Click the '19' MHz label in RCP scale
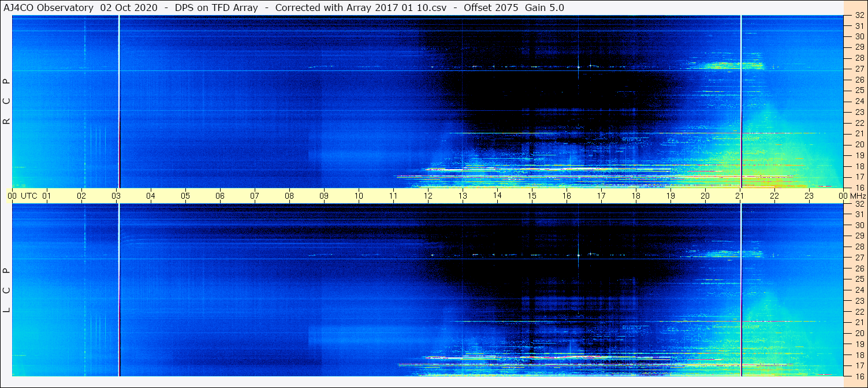 (x=859, y=155)
